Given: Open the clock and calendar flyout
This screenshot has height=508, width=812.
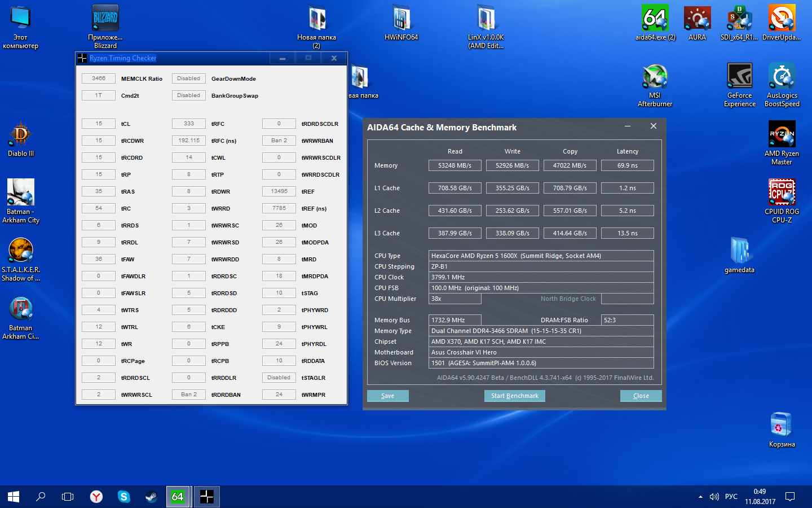Looking at the screenshot, I should tap(760, 497).
